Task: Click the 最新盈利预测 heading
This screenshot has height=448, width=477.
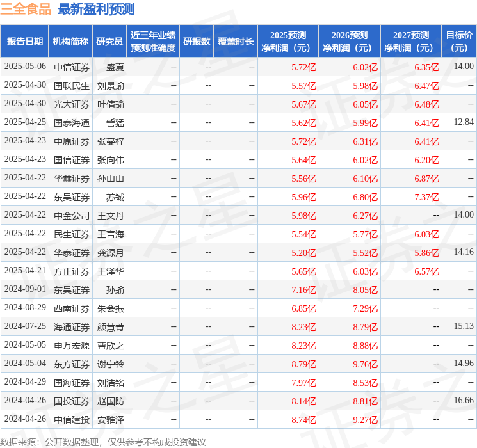Action: pyautogui.click(x=96, y=9)
